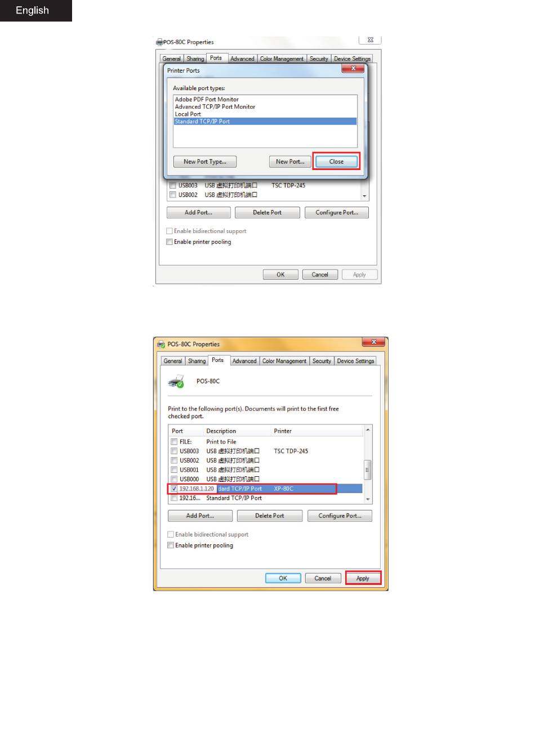Open the Security tab in upper window
This screenshot has height=756, width=535.
coord(319,59)
